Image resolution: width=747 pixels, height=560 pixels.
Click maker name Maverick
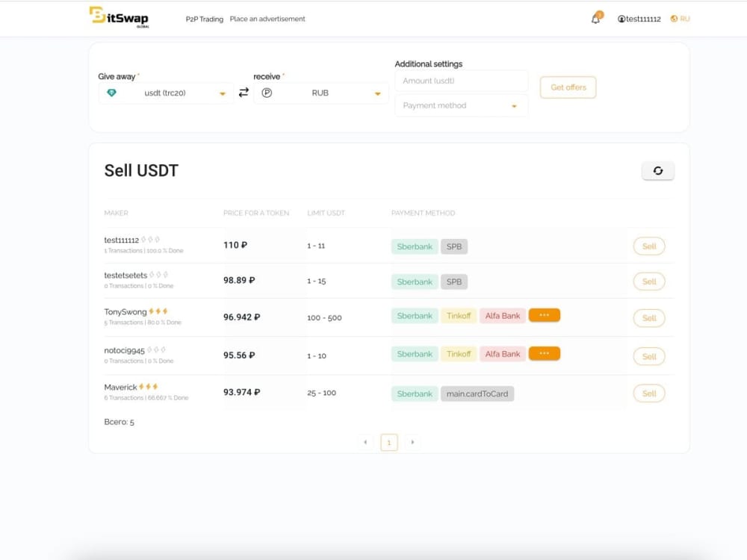click(120, 387)
